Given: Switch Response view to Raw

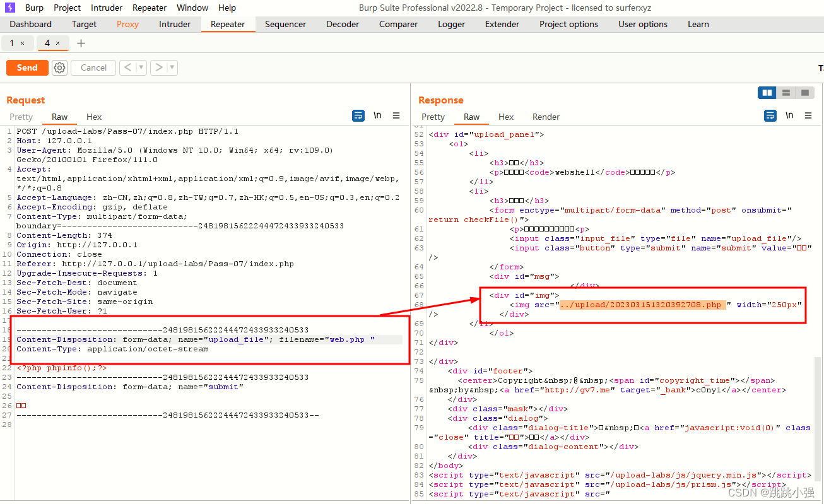Looking at the screenshot, I should point(471,117).
